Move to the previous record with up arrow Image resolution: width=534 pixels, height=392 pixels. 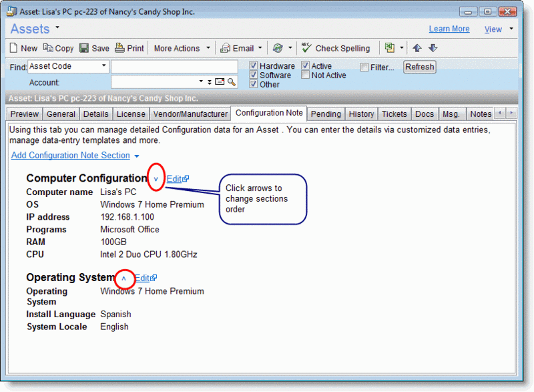(x=419, y=47)
